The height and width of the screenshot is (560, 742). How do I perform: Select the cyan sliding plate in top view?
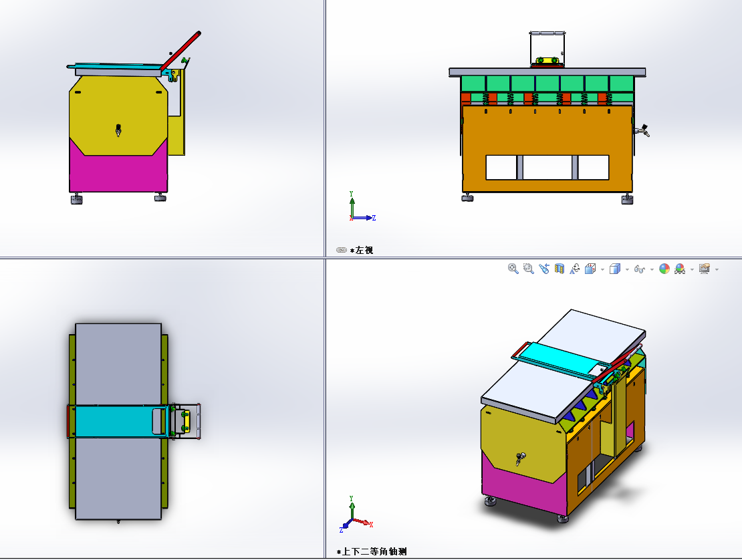(114, 421)
